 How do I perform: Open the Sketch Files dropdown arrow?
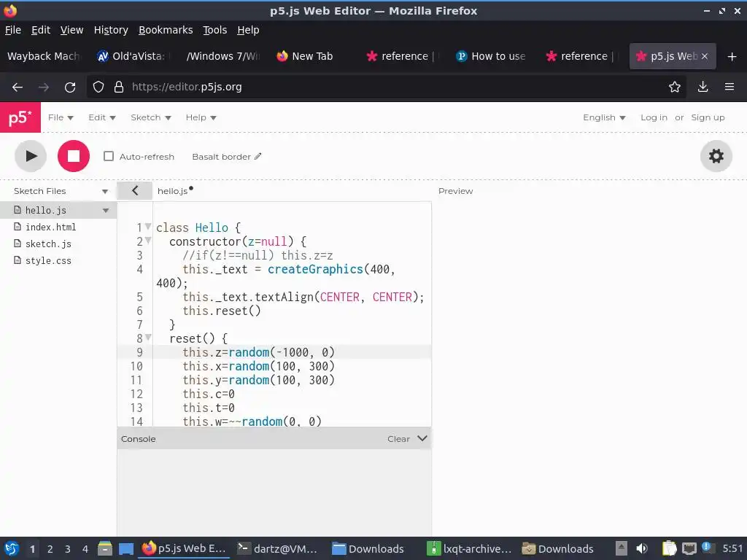coord(105,192)
